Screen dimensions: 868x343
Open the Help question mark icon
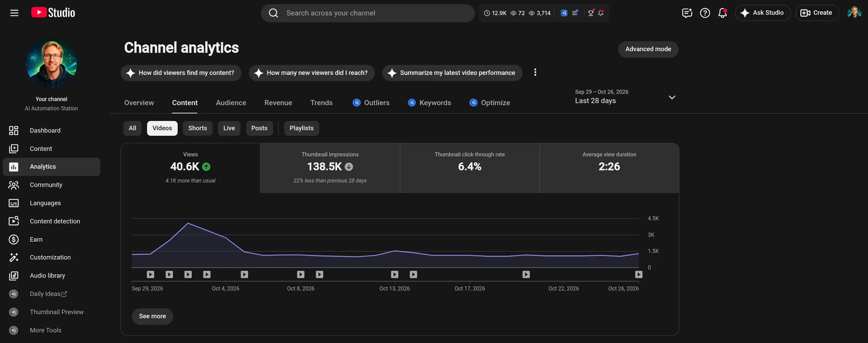[x=705, y=13]
